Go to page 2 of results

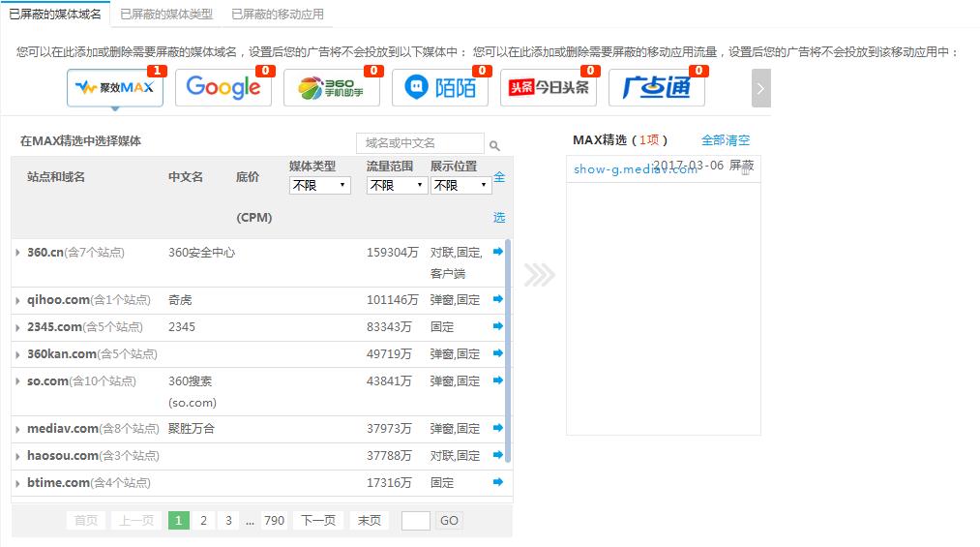[203, 520]
